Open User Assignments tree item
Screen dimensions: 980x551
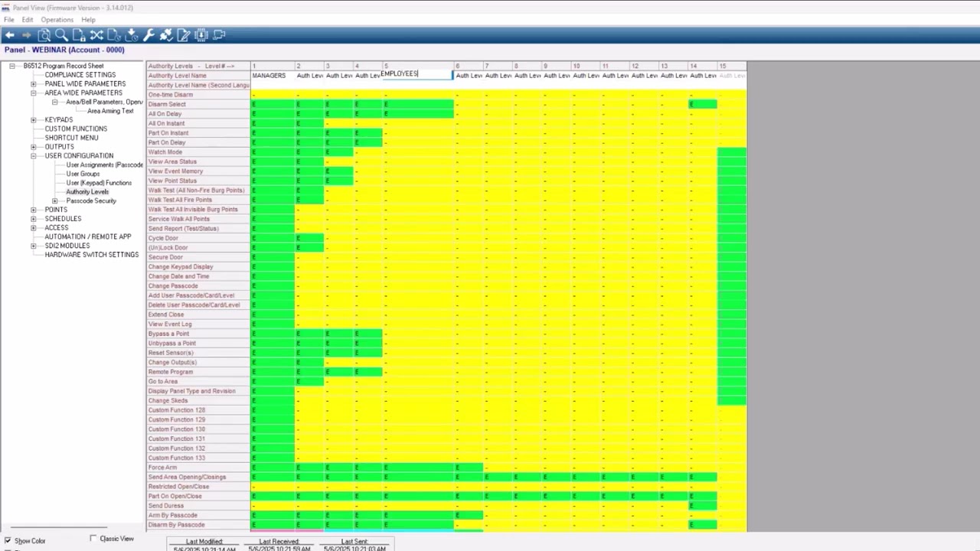point(104,165)
